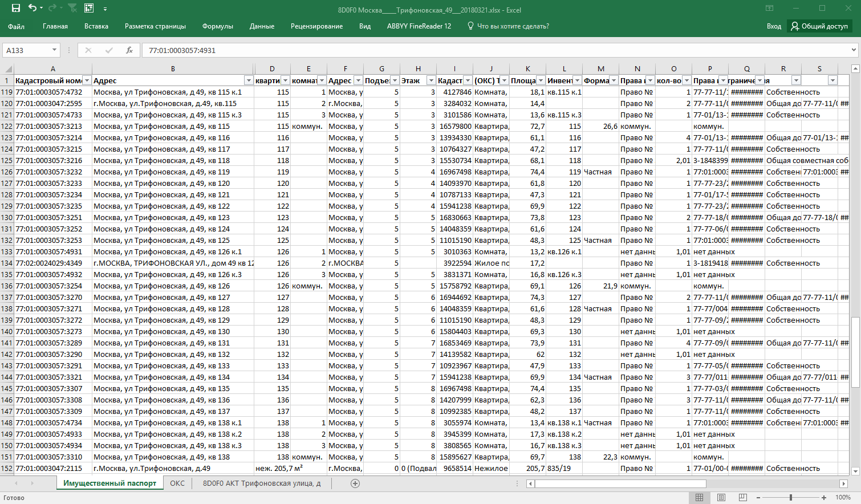Open filter dropdown for Подъезд column G
Image resolution: width=861 pixels, height=504 pixels.
(x=395, y=80)
